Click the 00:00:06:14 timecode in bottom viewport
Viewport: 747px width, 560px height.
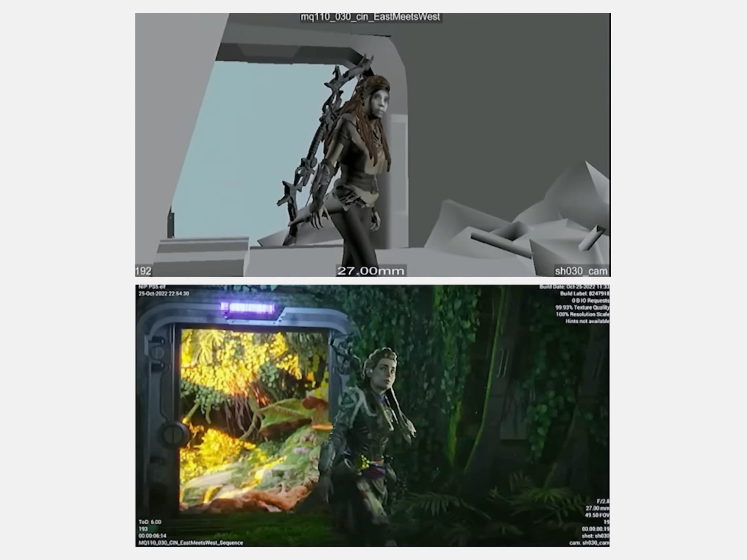[x=152, y=536]
